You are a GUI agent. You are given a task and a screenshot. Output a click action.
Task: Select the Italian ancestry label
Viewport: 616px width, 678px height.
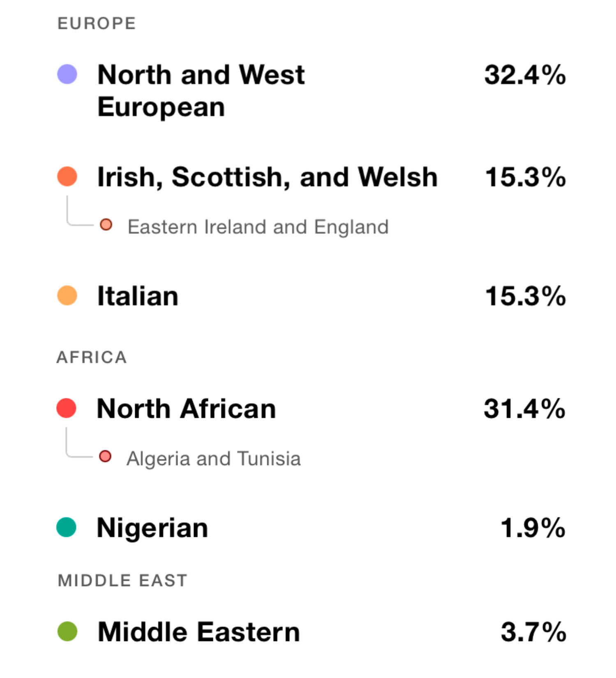[138, 296]
